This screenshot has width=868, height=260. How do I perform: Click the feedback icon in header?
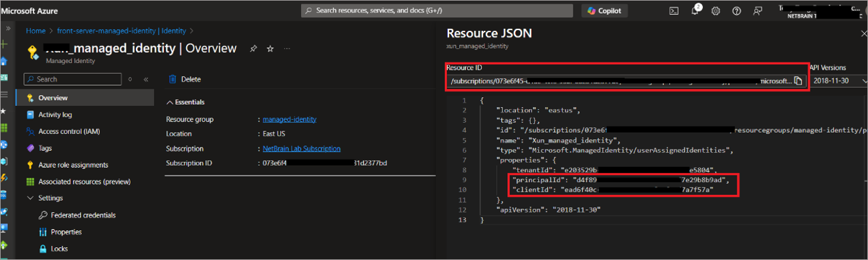[758, 11]
